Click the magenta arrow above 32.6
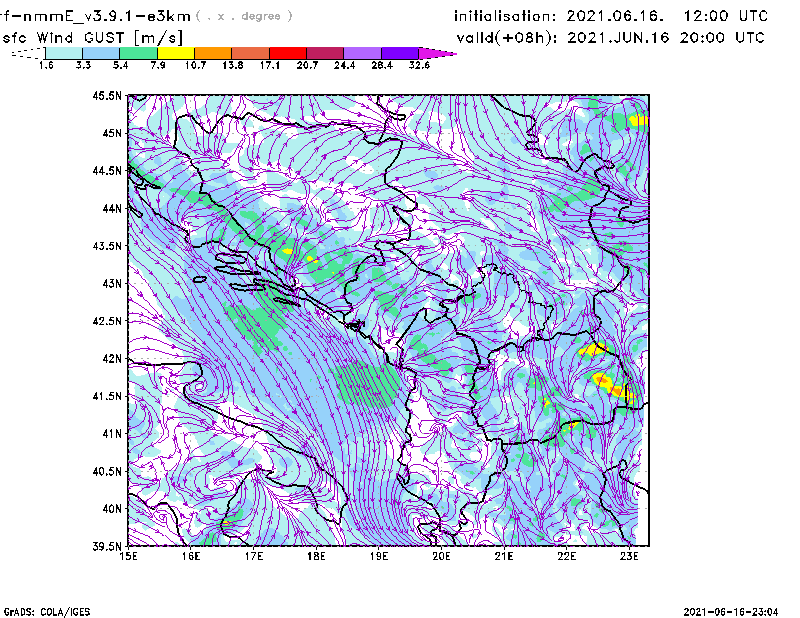This screenshot has width=800, height=618. click(437, 53)
